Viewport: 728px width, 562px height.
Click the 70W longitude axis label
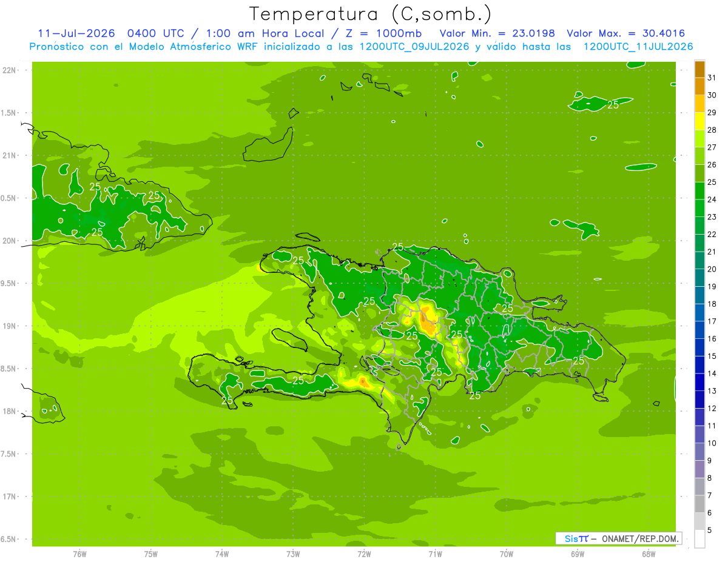(x=507, y=554)
